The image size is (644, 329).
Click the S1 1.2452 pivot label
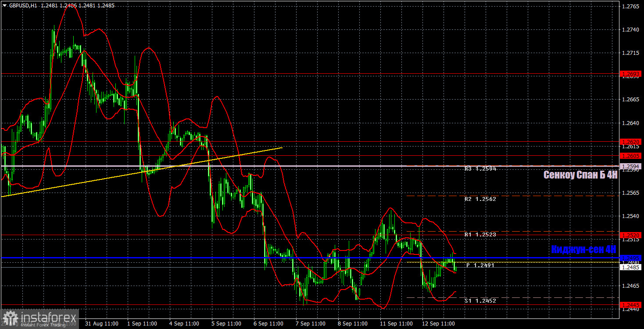click(x=480, y=301)
